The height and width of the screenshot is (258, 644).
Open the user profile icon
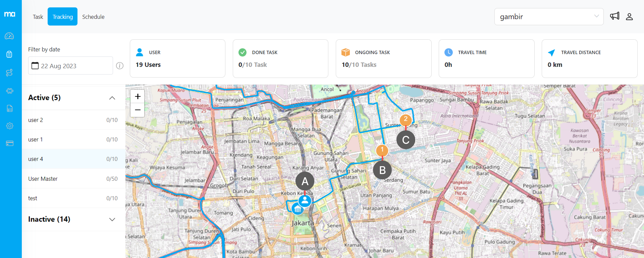(629, 16)
